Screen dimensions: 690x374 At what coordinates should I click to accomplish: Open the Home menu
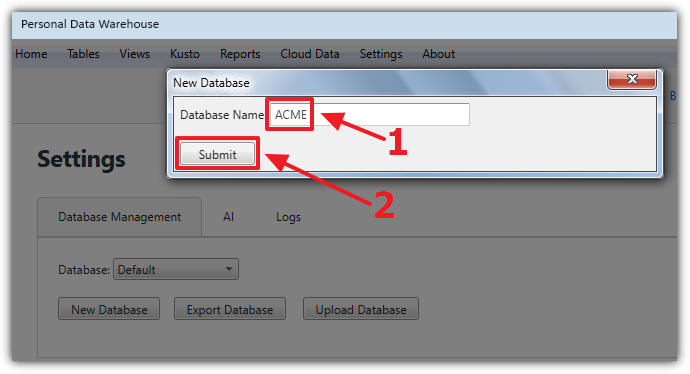click(x=31, y=54)
